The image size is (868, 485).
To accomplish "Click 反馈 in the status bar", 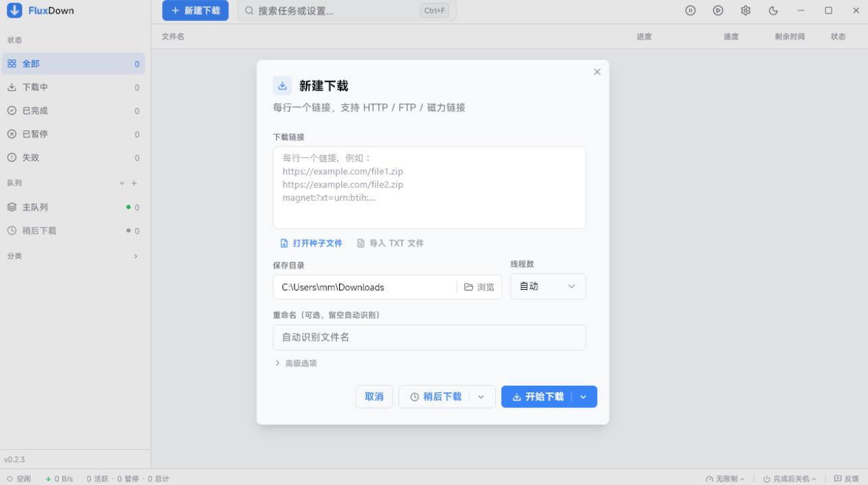I will 846,479.
